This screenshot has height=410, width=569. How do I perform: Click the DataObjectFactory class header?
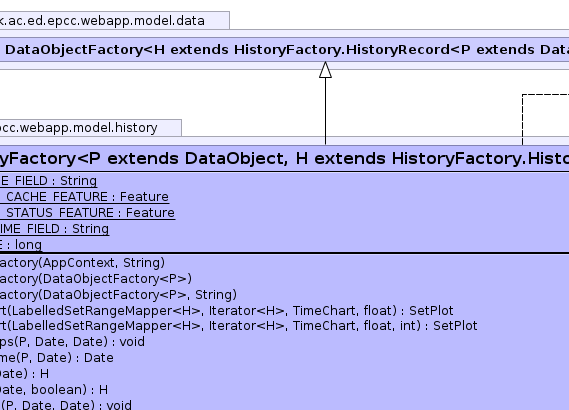284,50
